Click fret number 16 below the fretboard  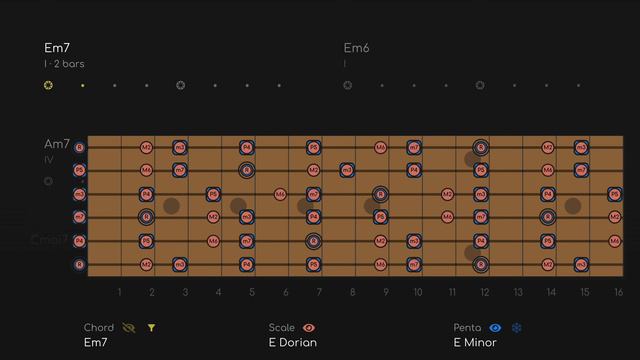[618, 292]
